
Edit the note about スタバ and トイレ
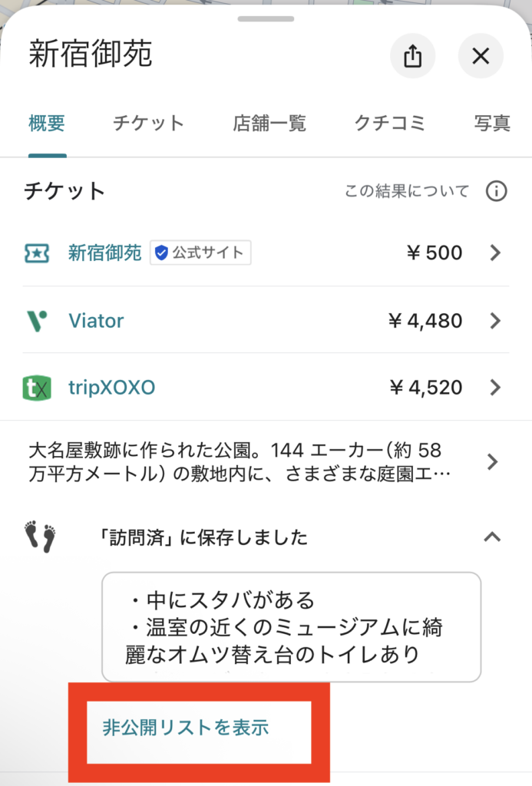point(291,627)
